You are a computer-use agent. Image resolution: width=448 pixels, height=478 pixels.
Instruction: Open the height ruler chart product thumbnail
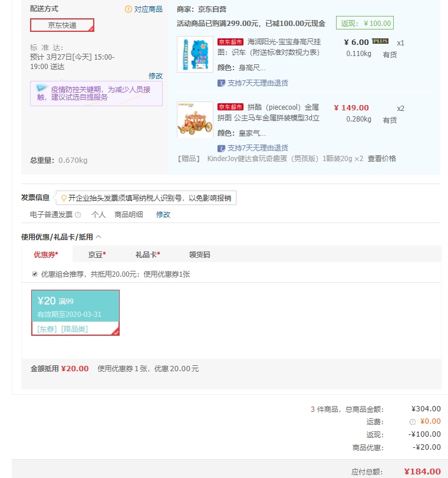tap(195, 54)
